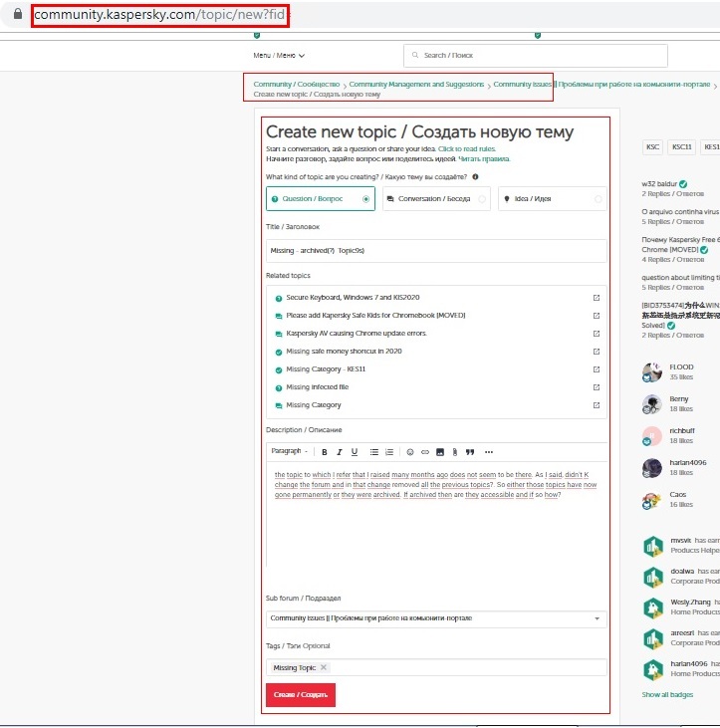Open FLOOD user avatar
The image size is (720, 728).
pyautogui.click(x=652, y=371)
